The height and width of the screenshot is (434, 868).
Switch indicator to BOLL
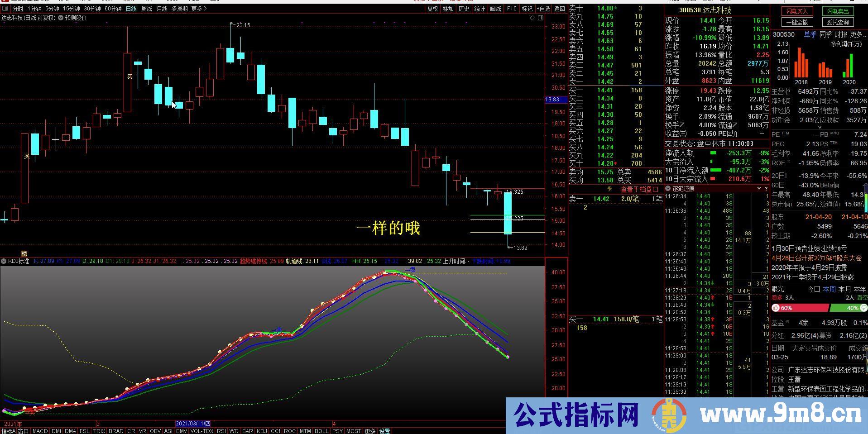321,431
